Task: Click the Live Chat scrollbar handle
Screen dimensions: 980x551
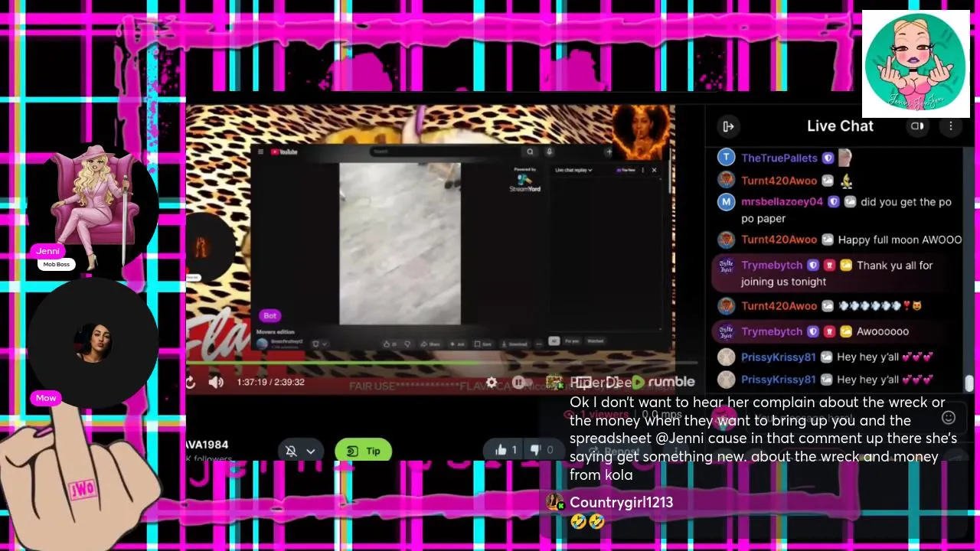Action: coord(969,383)
